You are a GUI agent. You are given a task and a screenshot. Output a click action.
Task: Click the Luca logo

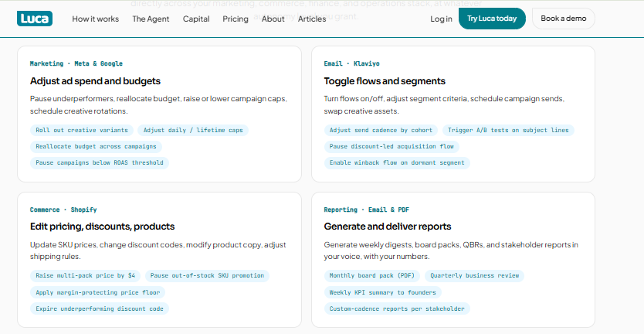coord(35,19)
